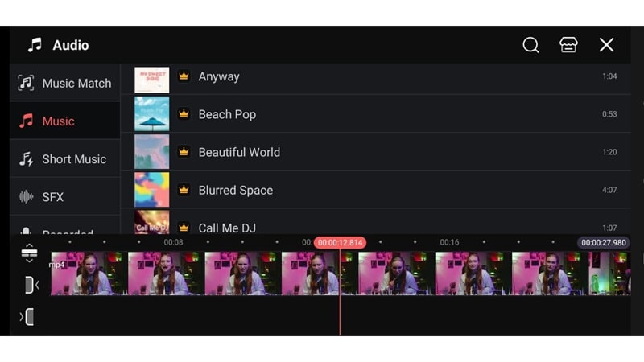The width and height of the screenshot is (644, 362).
Task: Select the Call Me DJ track
Action: 376,222
